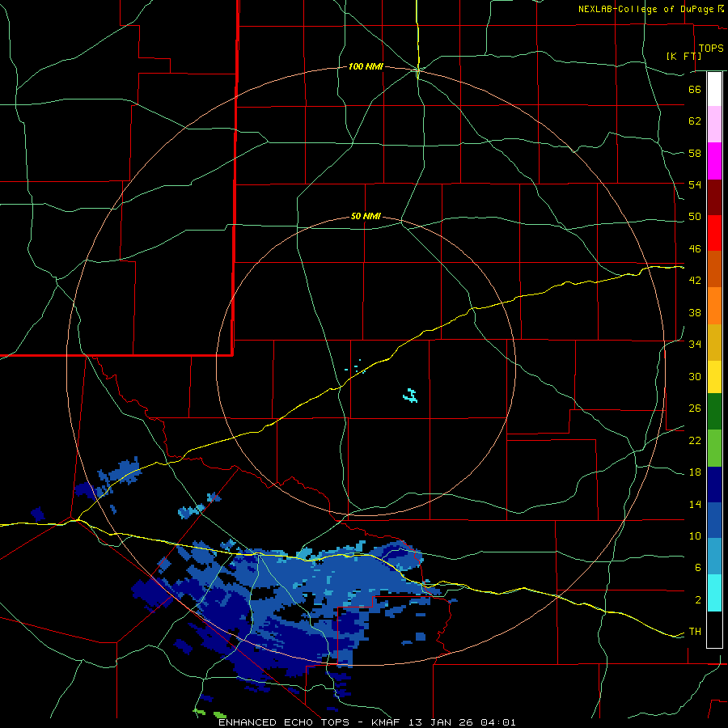This screenshot has height=728, width=728.
Task: Click the 100 NMI range ring label
Action: point(366,67)
